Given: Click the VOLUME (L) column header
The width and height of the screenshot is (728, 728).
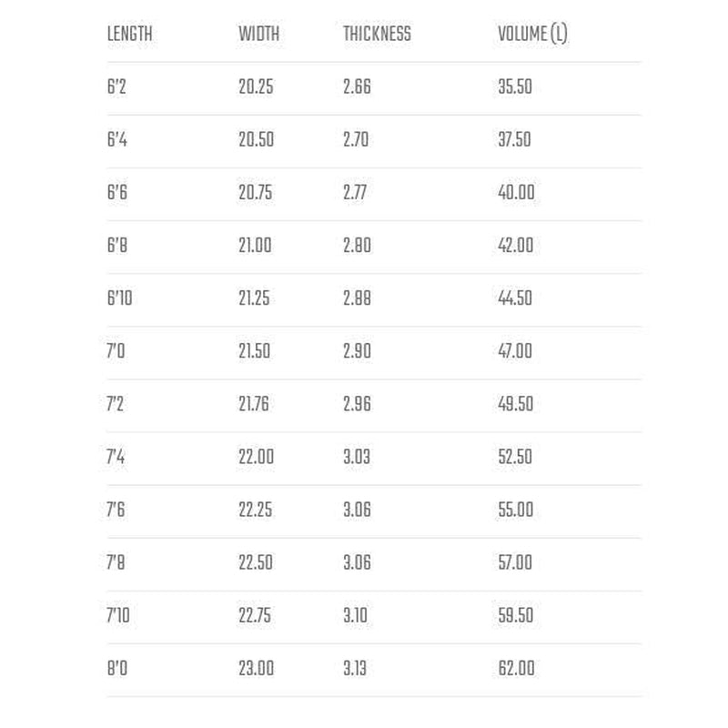Looking at the screenshot, I should coord(532,35).
